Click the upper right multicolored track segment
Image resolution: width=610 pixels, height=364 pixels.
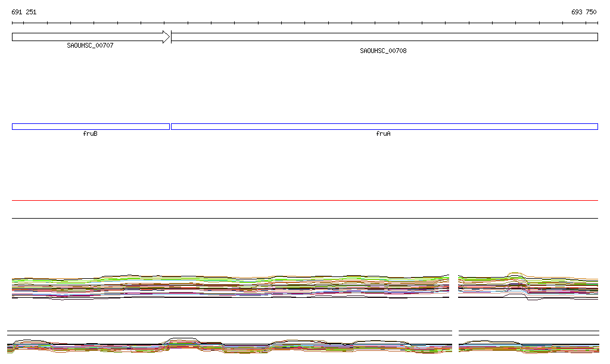click(x=528, y=287)
